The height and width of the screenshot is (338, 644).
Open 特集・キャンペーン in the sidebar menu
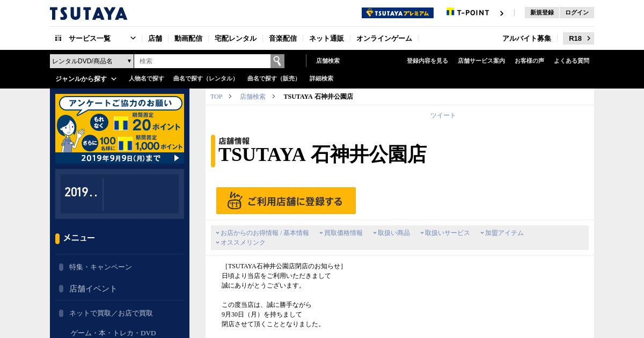pos(100,267)
